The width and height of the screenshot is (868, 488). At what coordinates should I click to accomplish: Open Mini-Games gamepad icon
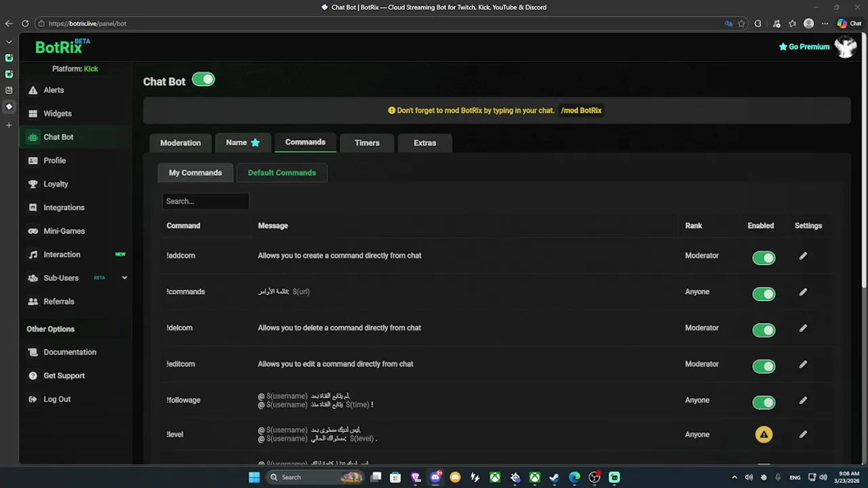pyautogui.click(x=33, y=231)
